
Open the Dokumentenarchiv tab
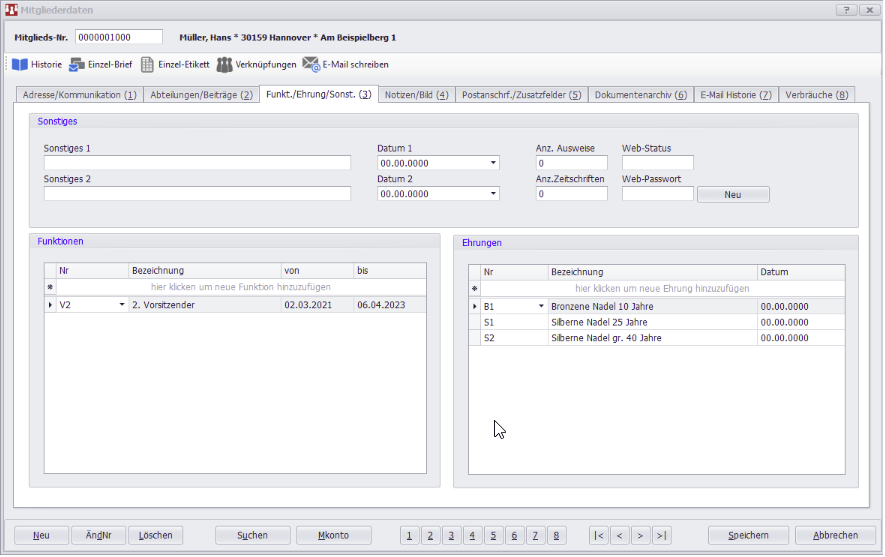coord(640,95)
